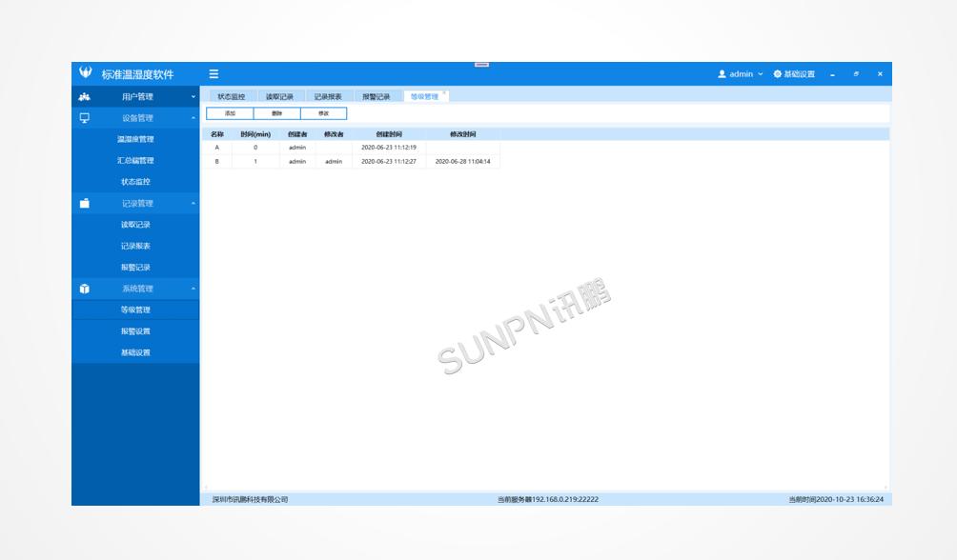Click the app logo beside 标准温湿度软件
This screenshot has width=957, height=560.
coord(85,73)
